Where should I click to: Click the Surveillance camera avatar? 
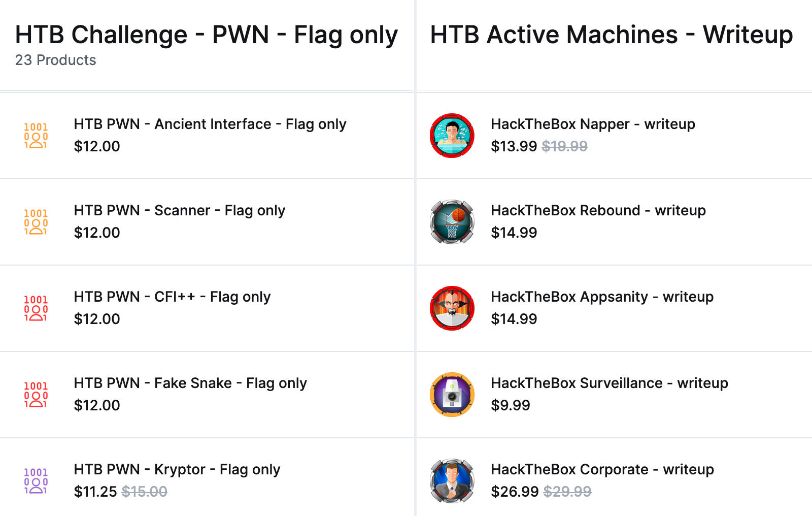[452, 395]
